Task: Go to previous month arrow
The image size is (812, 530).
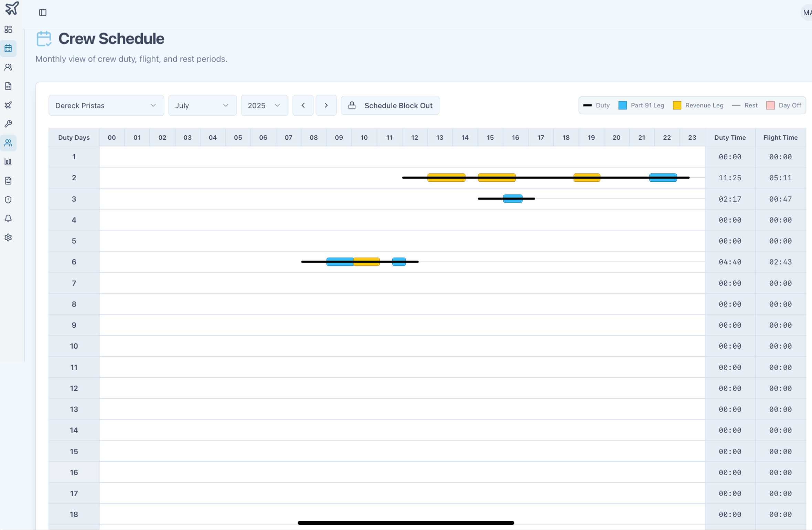Action: tap(303, 105)
